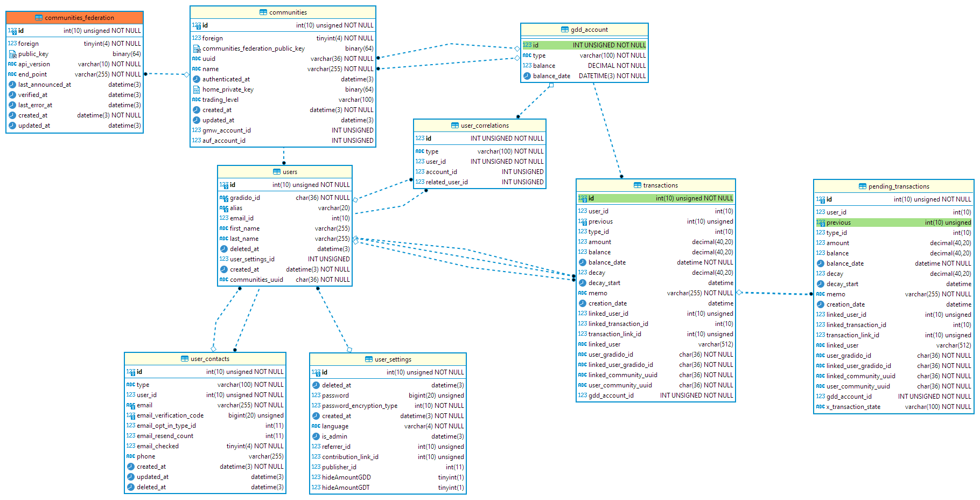Select the related_user_id column in user_correlations
The height and width of the screenshot is (500, 980).
point(446,182)
